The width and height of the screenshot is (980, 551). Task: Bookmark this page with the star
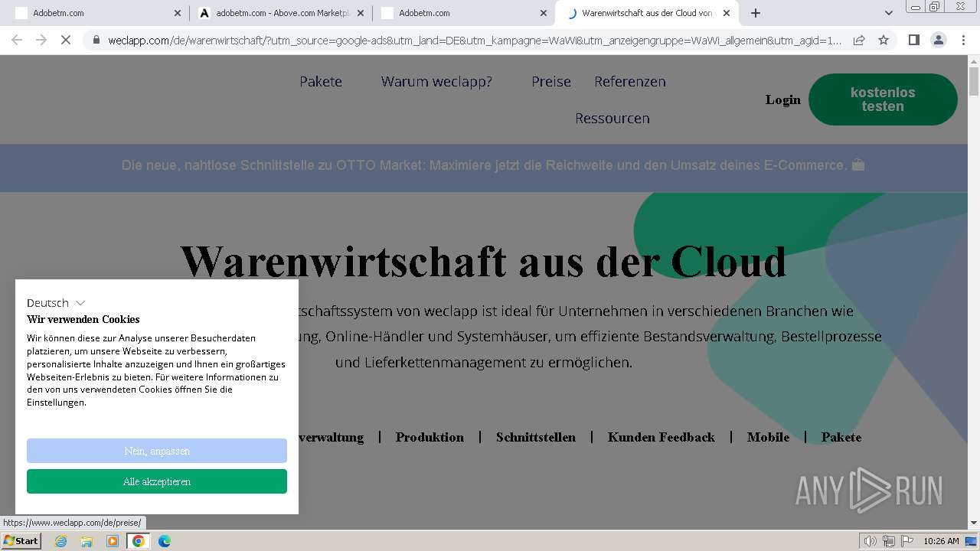(x=884, y=40)
